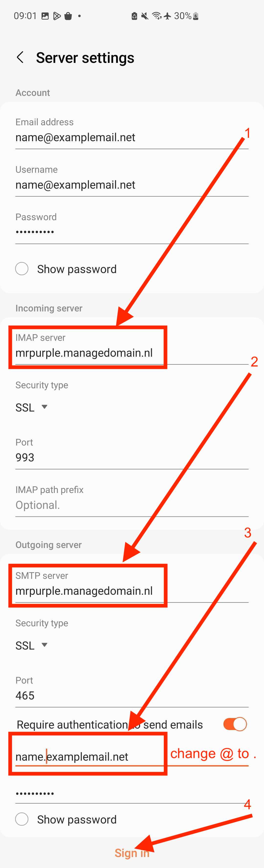Tap the muted sound status icon
The height and width of the screenshot is (868, 264).
pyautogui.click(x=145, y=16)
